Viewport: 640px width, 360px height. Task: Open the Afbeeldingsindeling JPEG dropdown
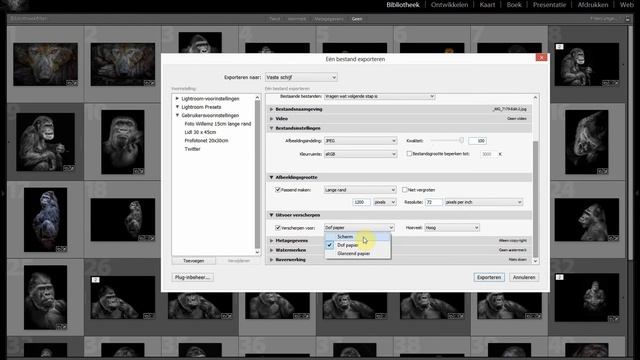point(360,141)
